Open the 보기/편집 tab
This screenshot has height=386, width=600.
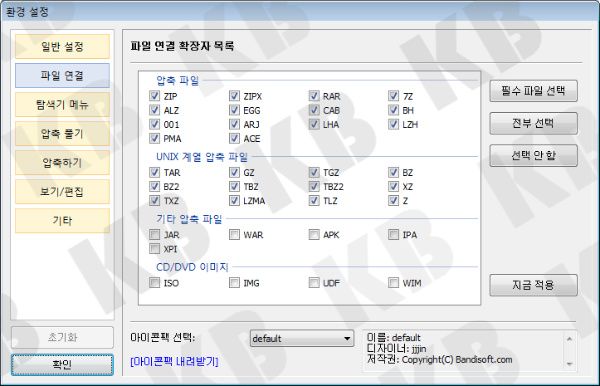coord(62,191)
